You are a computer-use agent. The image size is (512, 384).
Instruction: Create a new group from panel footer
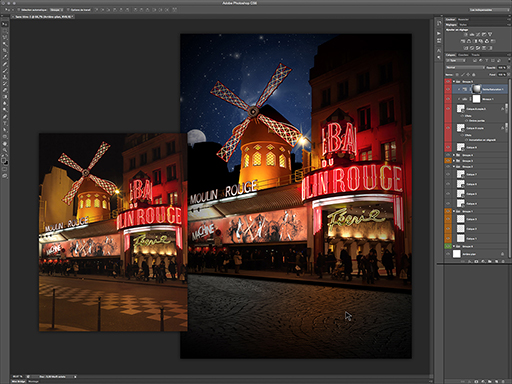(x=490, y=261)
